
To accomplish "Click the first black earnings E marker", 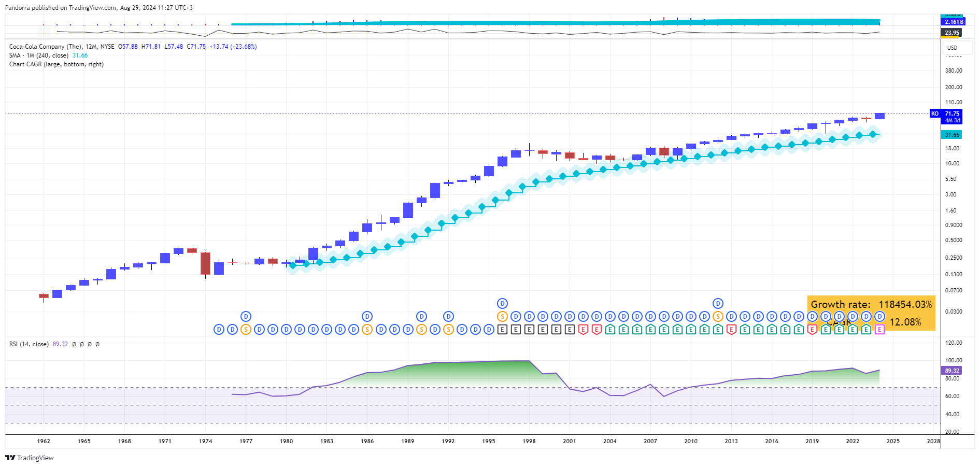I will [502, 329].
